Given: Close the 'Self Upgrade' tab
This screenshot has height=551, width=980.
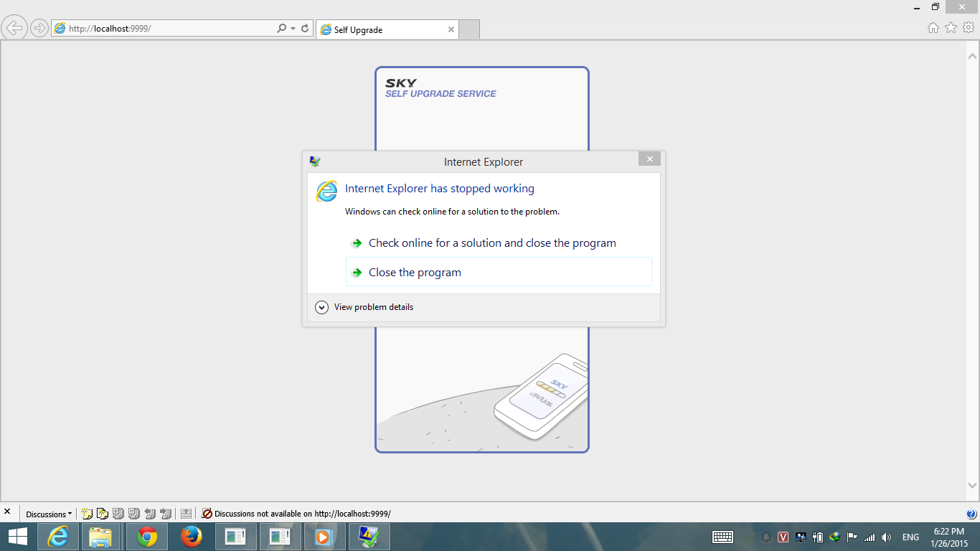Looking at the screenshot, I should coord(451,29).
